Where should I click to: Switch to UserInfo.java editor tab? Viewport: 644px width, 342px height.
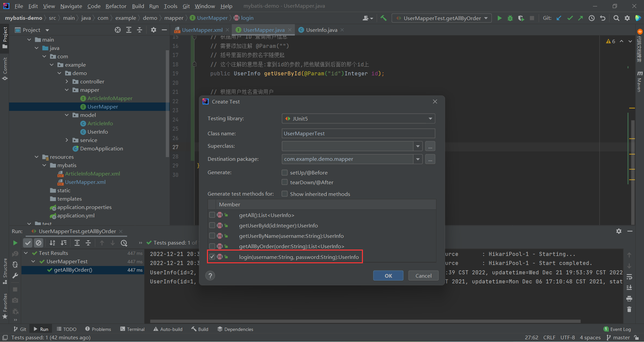tap(321, 30)
